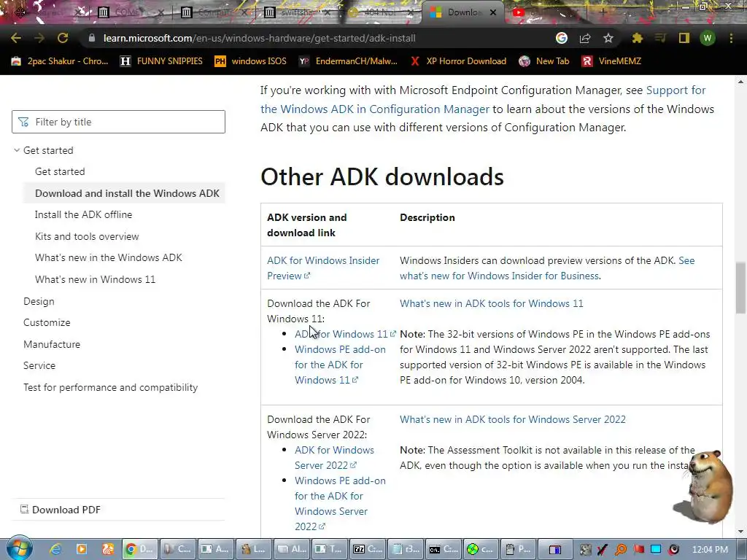The height and width of the screenshot is (560, 747).
Task: Open VineMEMZ bookmark
Action: [612, 61]
